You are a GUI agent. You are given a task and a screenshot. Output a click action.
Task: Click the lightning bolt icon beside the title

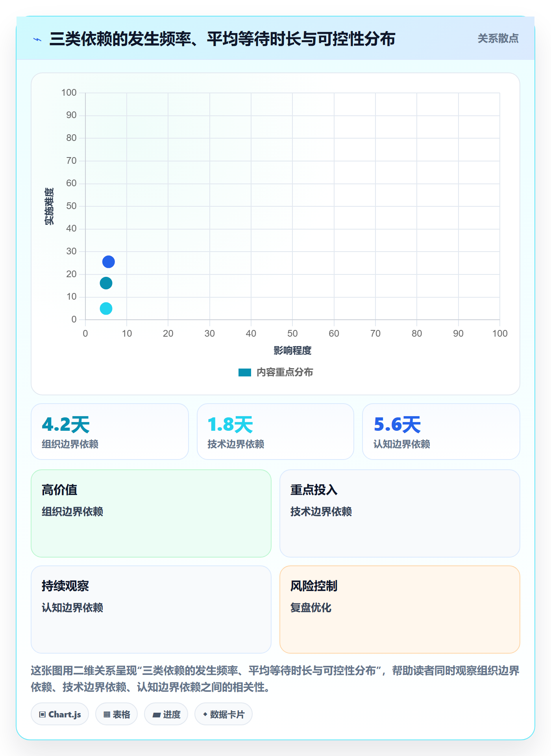point(37,39)
